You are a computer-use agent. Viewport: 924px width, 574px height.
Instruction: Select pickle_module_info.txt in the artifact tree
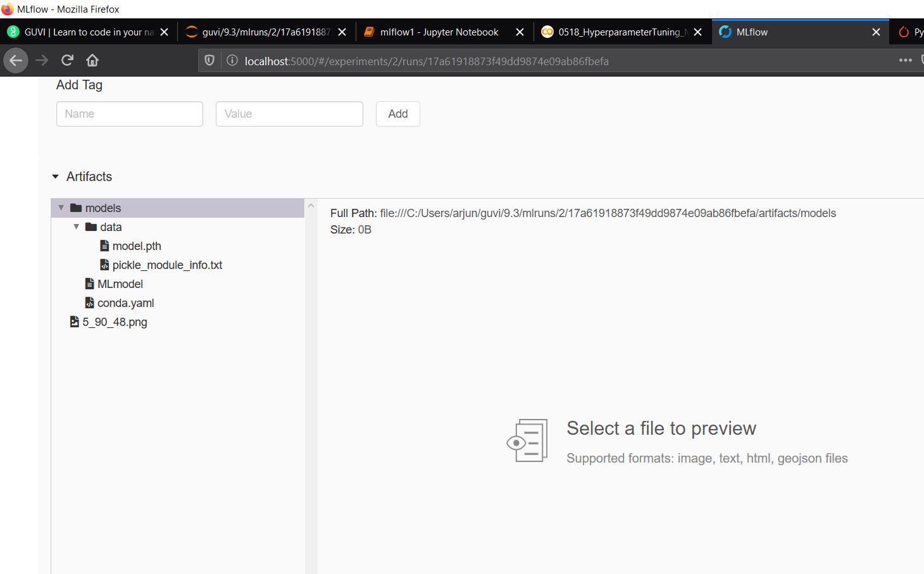pos(167,265)
